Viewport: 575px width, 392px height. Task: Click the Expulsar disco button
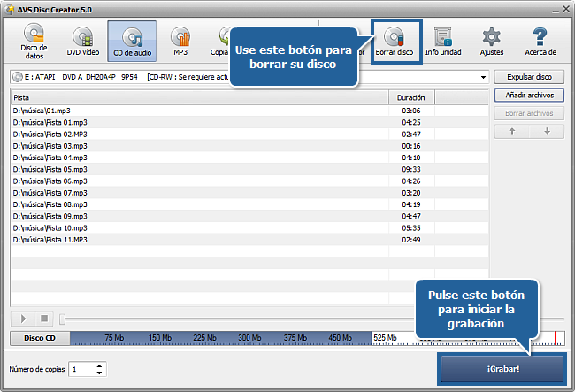529,77
